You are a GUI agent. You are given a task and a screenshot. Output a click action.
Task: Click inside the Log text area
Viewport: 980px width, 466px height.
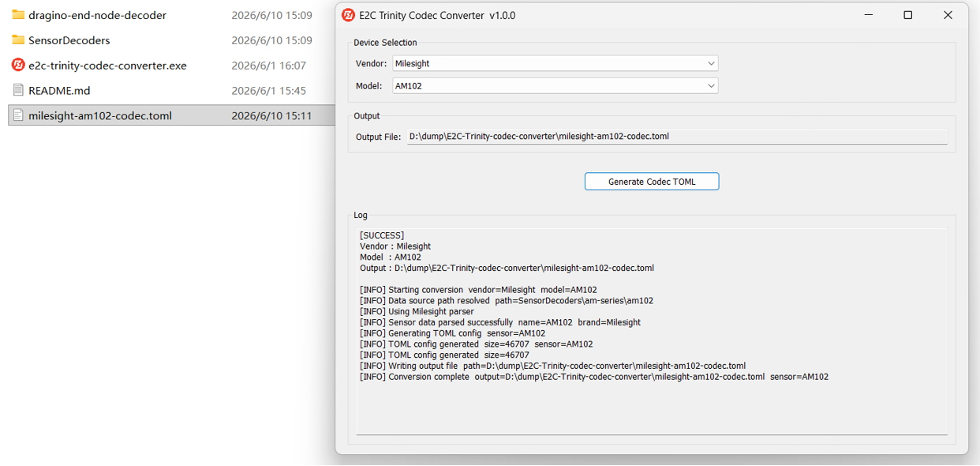coord(652,332)
